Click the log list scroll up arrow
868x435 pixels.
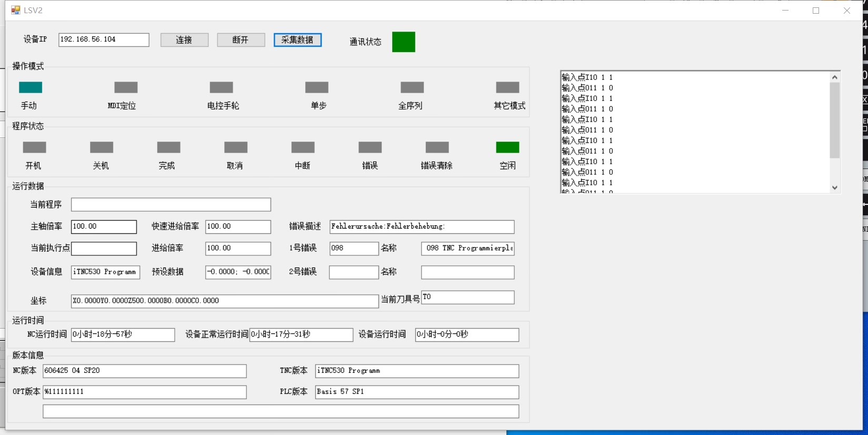[x=834, y=77]
